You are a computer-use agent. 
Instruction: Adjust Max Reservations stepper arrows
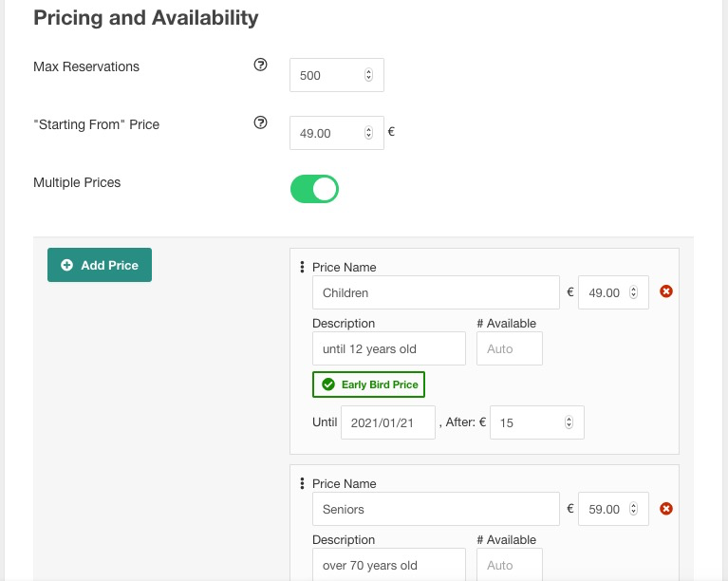[368, 75]
